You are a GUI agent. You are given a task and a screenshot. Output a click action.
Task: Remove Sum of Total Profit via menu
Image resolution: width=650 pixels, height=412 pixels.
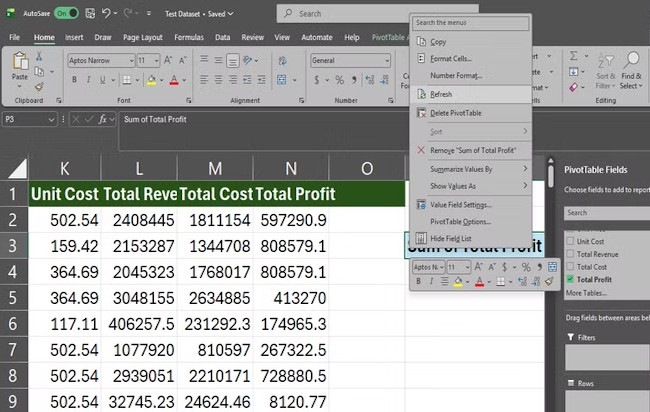[473, 150]
